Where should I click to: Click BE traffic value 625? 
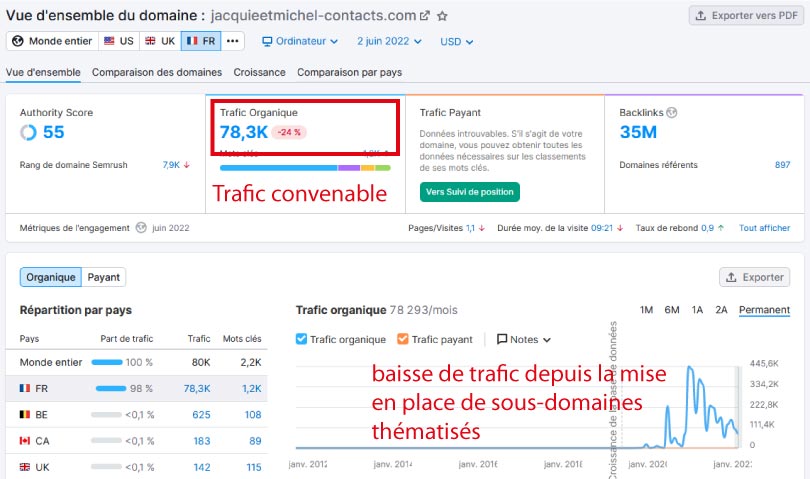click(201, 414)
